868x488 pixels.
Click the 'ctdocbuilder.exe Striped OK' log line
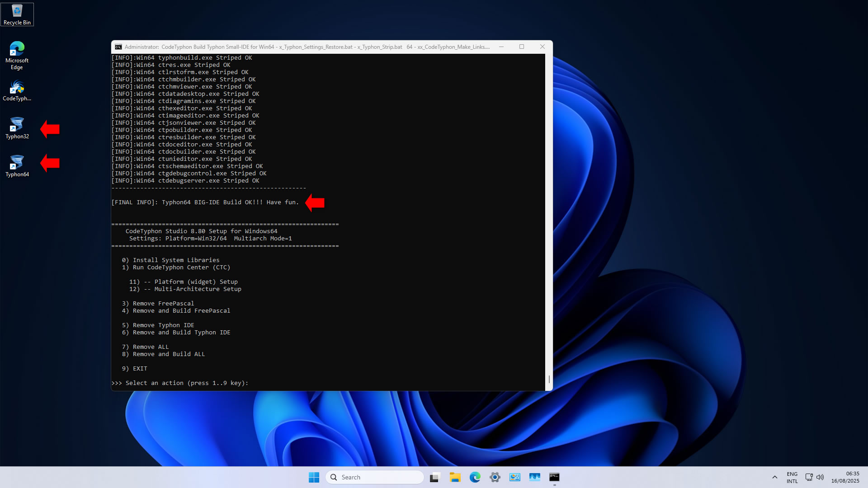point(184,152)
